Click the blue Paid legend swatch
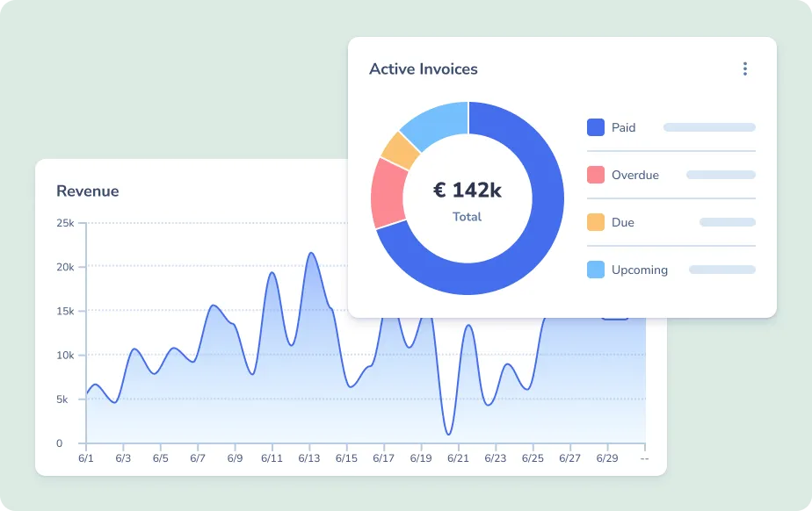 coord(596,127)
